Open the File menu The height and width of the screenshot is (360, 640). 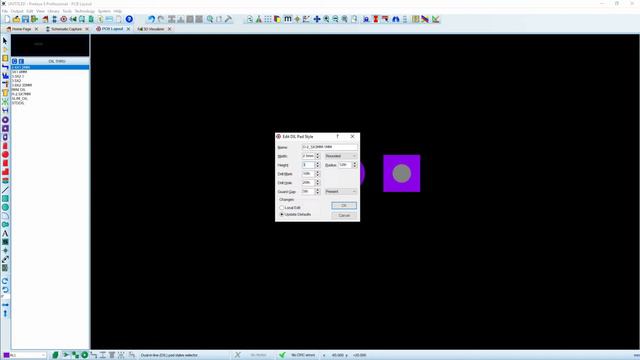tap(4, 11)
